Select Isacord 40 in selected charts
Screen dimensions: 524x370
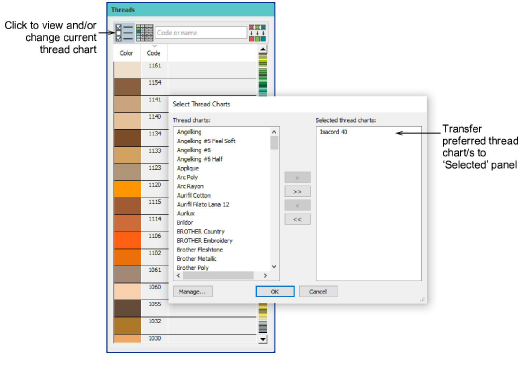click(334, 132)
